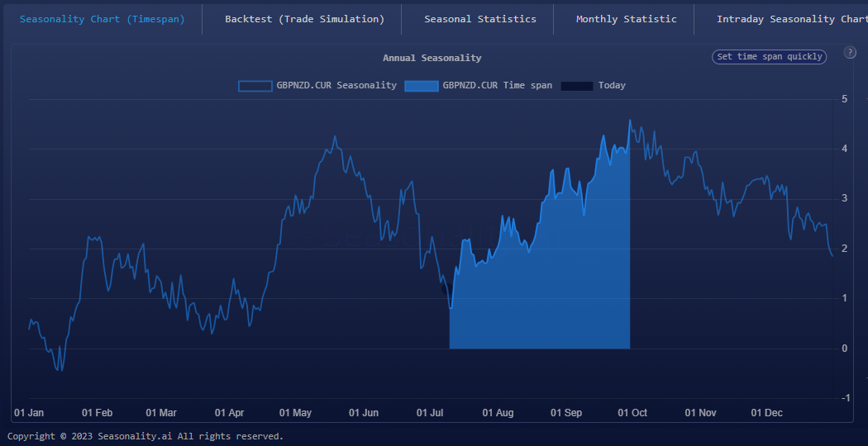
Task: Click the Seasonality.ai copyright text
Action: [145, 436]
